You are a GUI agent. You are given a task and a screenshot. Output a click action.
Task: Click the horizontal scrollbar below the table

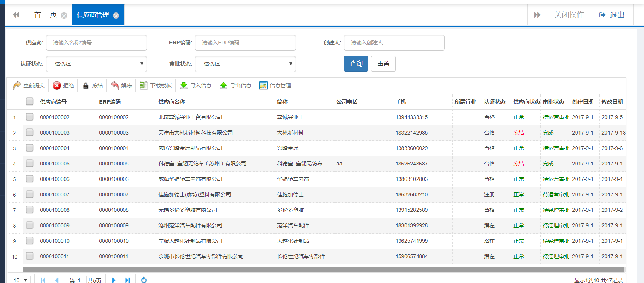(x=323, y=269)
